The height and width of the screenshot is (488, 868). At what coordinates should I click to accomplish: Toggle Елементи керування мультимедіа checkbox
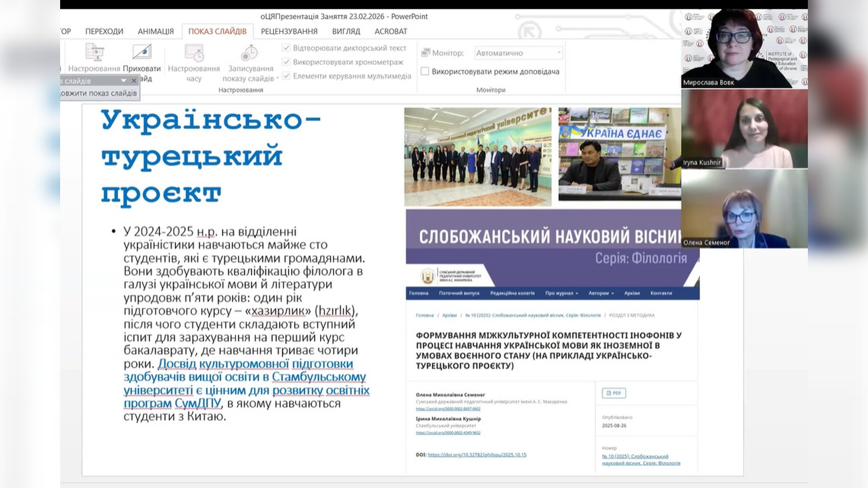coord(286,76)
